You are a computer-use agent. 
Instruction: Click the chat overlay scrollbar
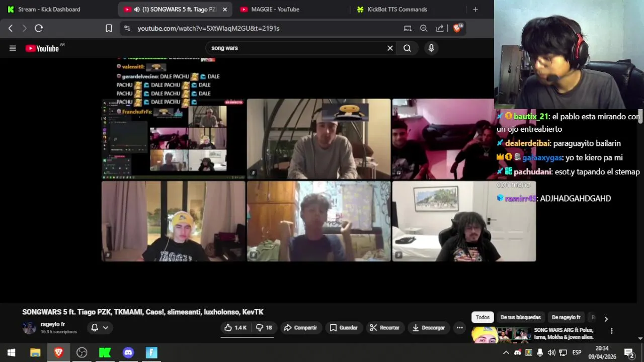point(640,117)
